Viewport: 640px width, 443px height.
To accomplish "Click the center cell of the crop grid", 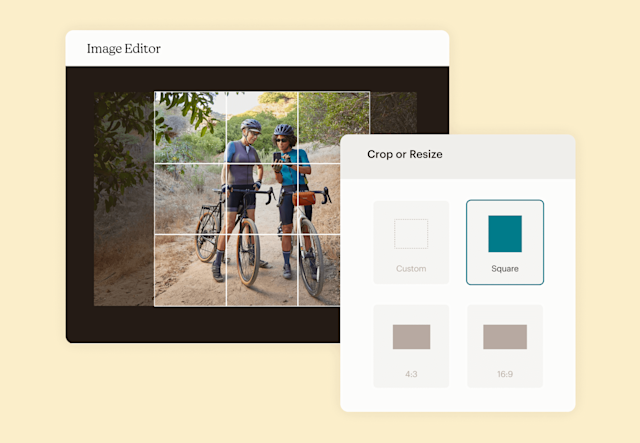I will point(262,199).
